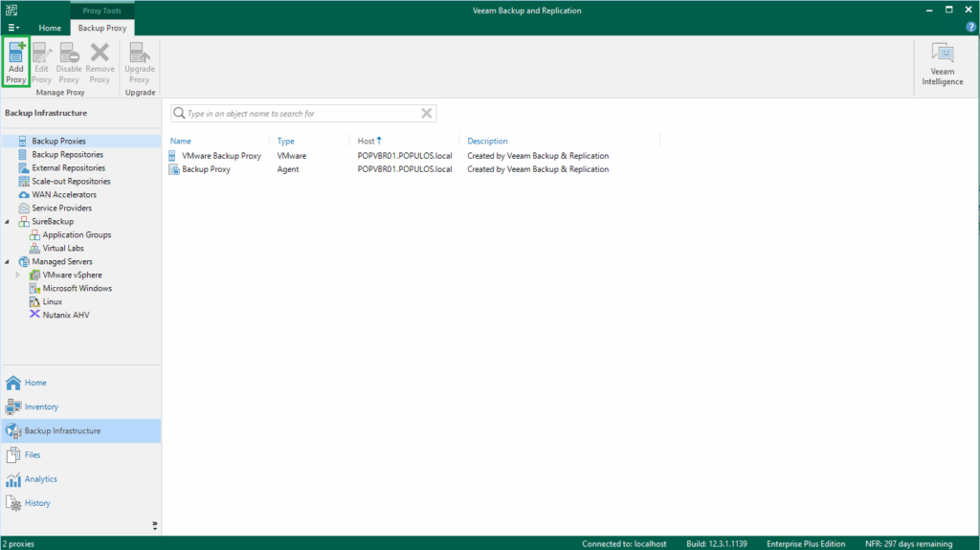This screenshot has height=550, width=980.
Task: Click 'NFR: 297 days remaining' status text
Action: point(909,543)
